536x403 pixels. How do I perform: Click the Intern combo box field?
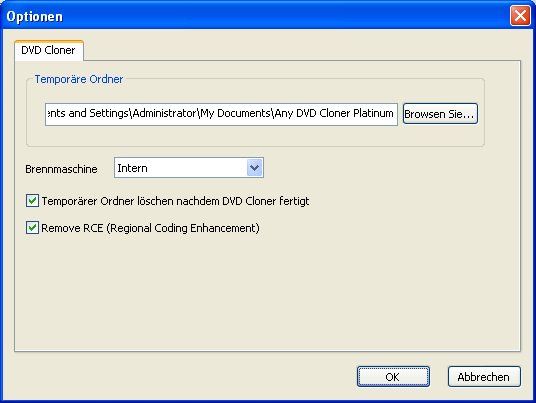[x=189, y=168]
